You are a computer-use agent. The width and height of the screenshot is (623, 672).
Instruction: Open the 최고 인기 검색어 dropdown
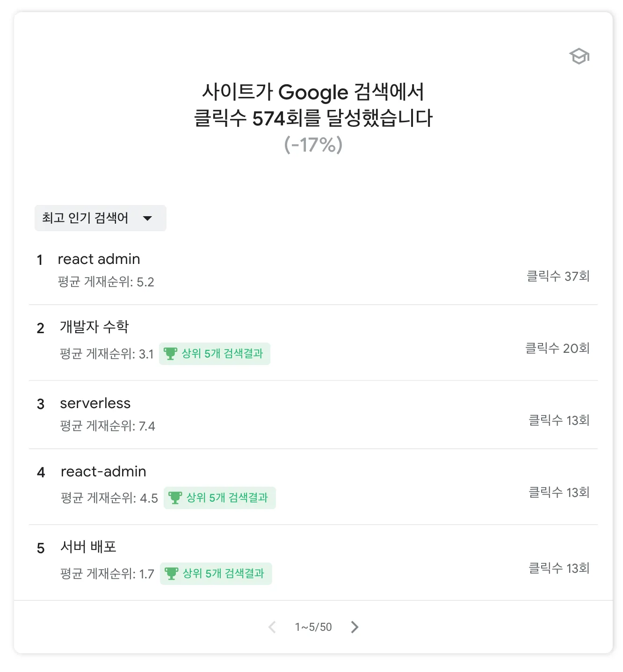pyautogui.click(x=101, y=218)
